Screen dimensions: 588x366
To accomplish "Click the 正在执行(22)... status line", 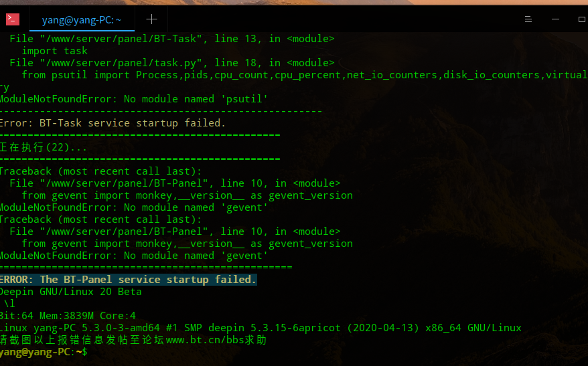I will [x=44, y=147].
